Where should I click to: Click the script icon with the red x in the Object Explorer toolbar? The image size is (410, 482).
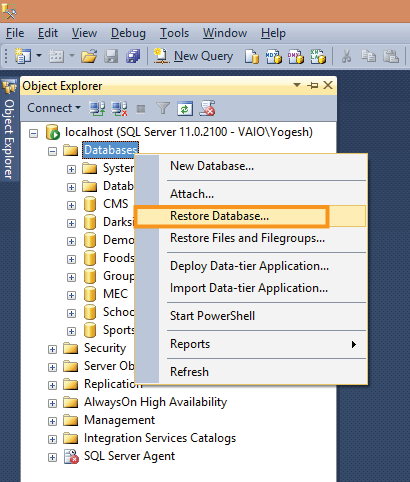tap(207, 108)
